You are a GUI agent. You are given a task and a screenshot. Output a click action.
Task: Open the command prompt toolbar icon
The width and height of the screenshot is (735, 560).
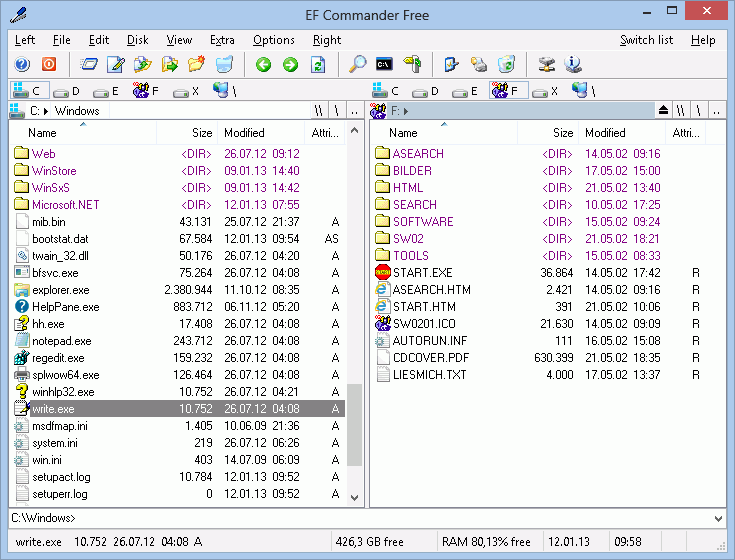coord(384,64)
